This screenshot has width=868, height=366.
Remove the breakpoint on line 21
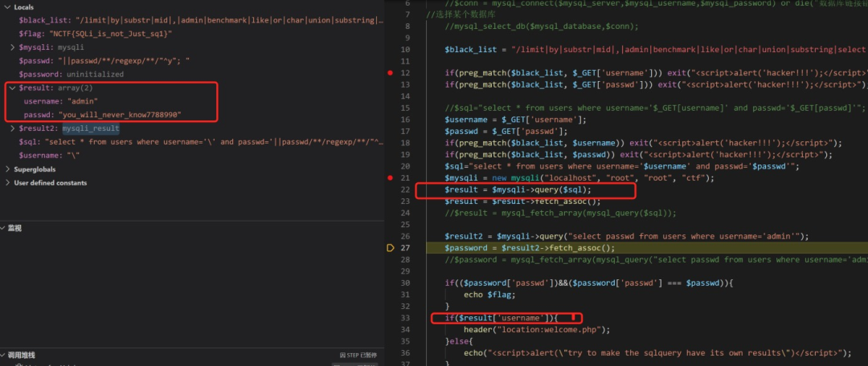click(x=391, y=178)
